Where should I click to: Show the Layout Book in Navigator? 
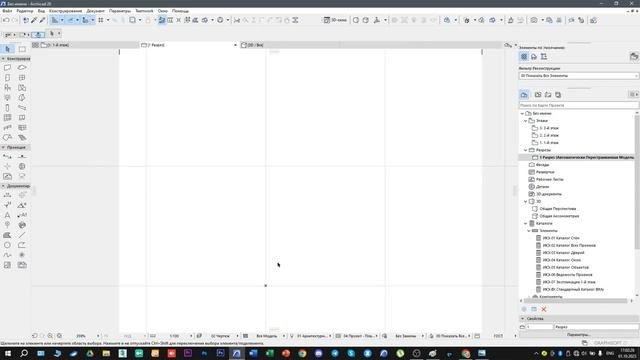548,95
